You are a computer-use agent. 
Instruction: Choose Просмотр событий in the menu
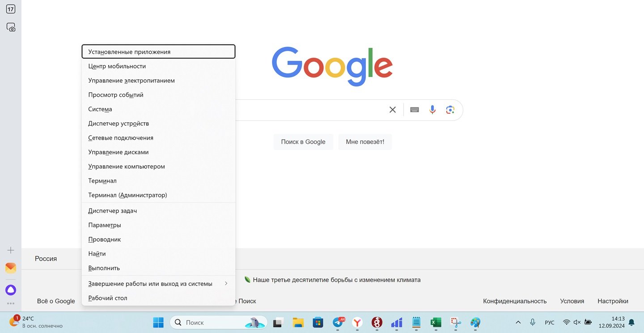[x=158, y=95]
